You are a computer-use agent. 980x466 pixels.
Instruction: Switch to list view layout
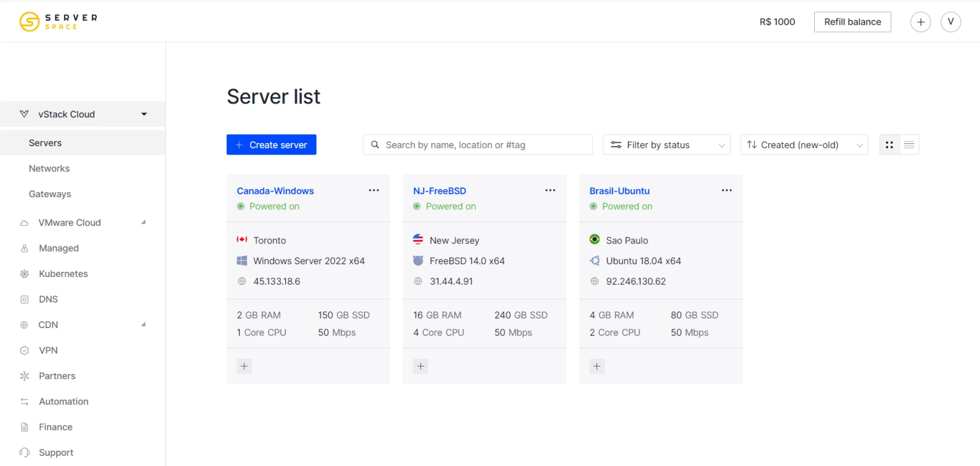[909, 144]
